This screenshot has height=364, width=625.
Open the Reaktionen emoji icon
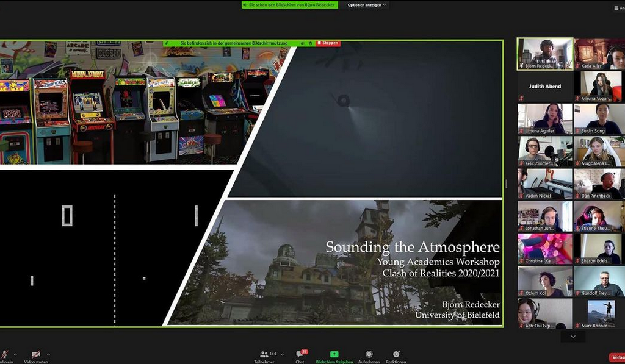coord(396,354)
